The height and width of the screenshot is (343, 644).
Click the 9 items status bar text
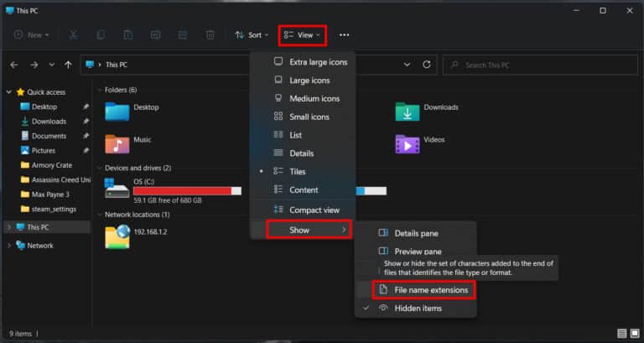tap(20, 334)
